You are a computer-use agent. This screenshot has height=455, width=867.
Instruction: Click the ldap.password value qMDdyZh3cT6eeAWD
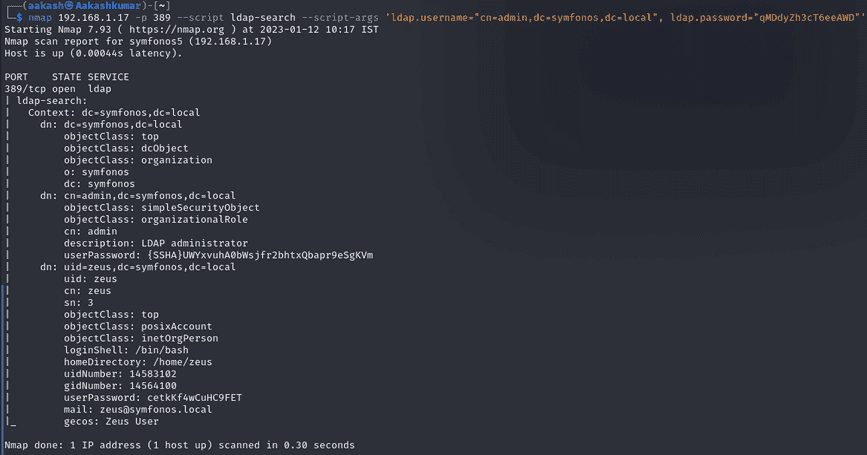coord(807,18)
